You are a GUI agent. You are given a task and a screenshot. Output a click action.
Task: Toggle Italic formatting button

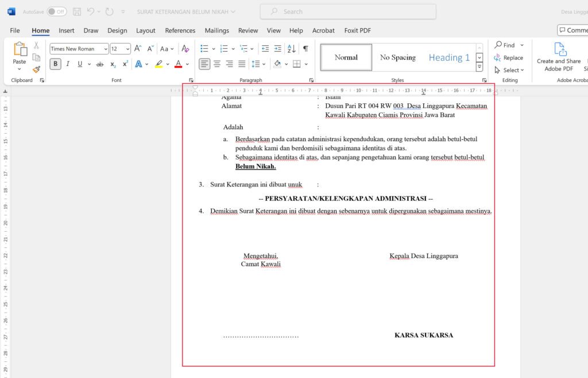pyautogui.click(x=68, y=64)
